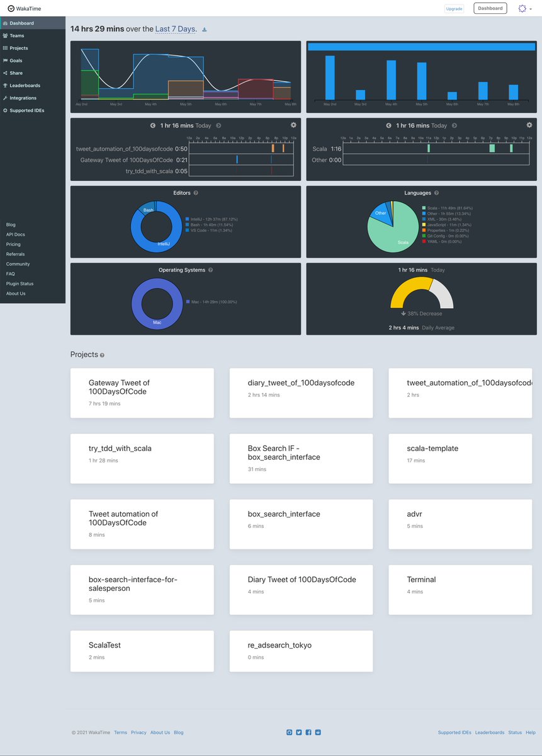This screenshot has height=756, width=542.
Task: Click help icon next to Editors
Action: (196, 193)
